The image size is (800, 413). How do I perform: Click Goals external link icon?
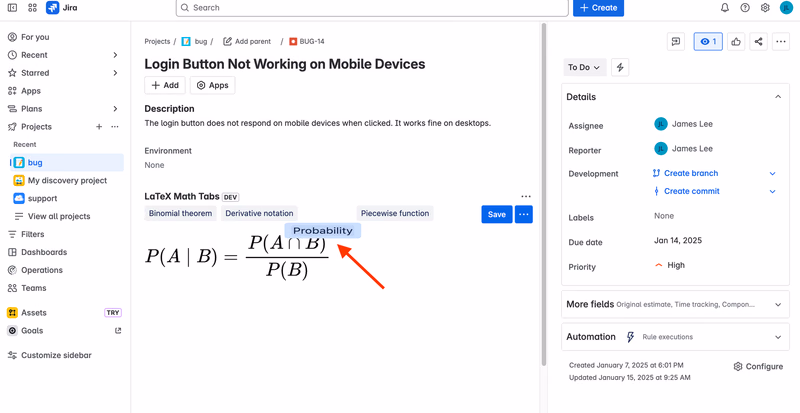click(x=118, y=330)
